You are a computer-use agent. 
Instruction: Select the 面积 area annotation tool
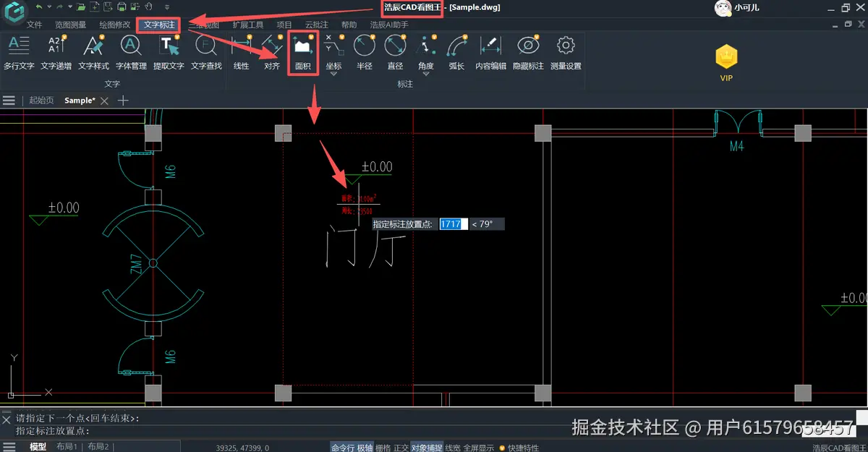[x=303, y=52]
